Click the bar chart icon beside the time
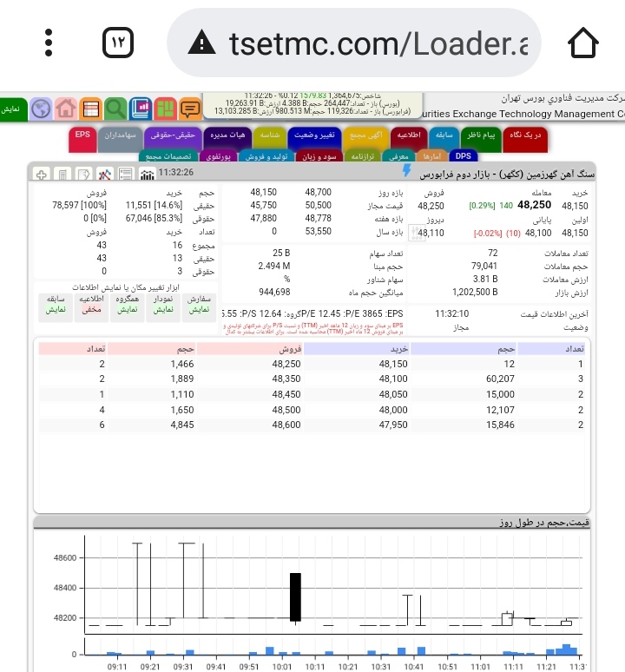This screenshot has width=625, height=672. point(147,174)
